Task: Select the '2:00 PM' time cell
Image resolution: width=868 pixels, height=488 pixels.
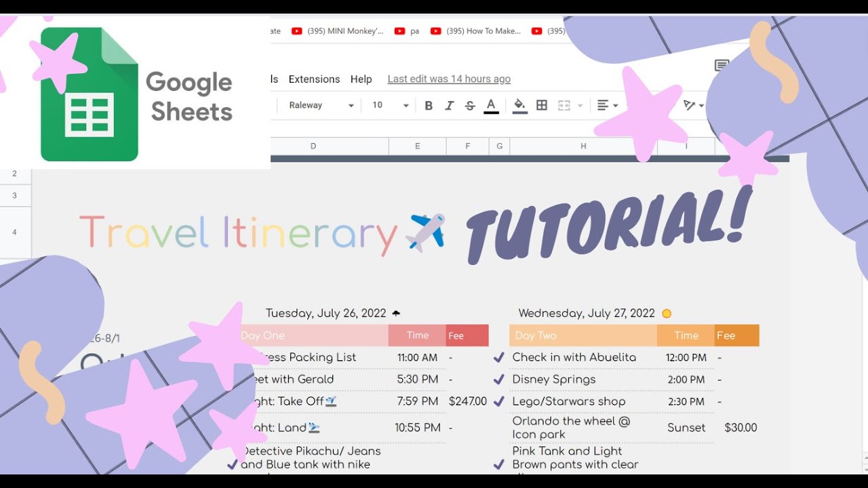Action: pos(686,380)
